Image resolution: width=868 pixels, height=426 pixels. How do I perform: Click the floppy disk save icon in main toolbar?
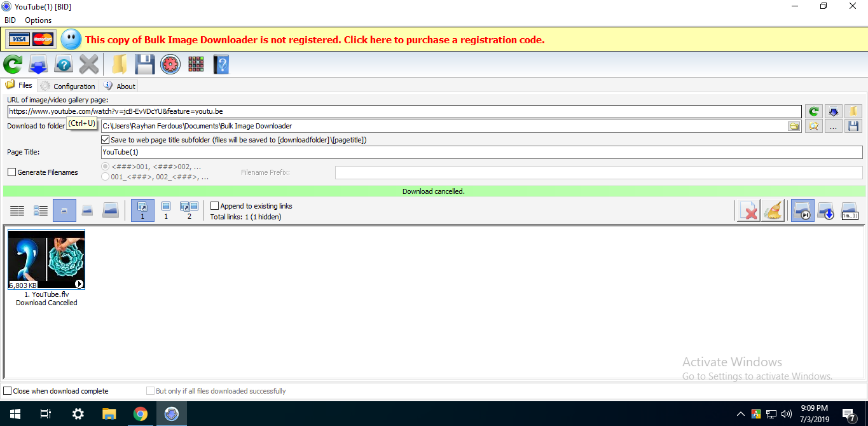[x=145, y=64]
